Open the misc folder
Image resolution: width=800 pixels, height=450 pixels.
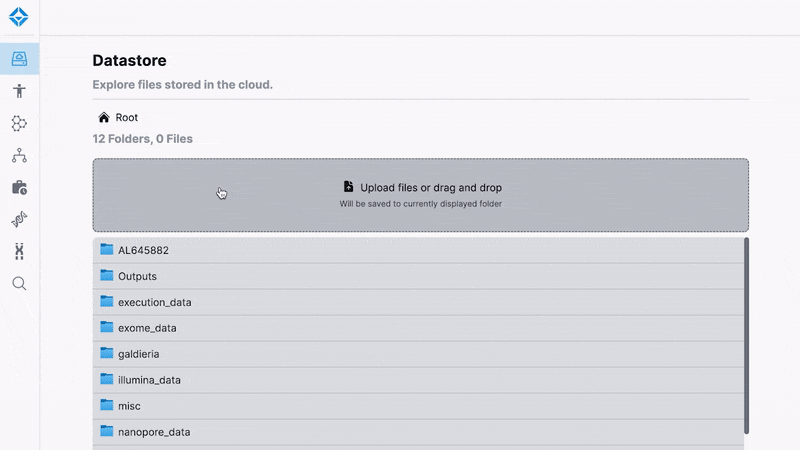(130, 406)
